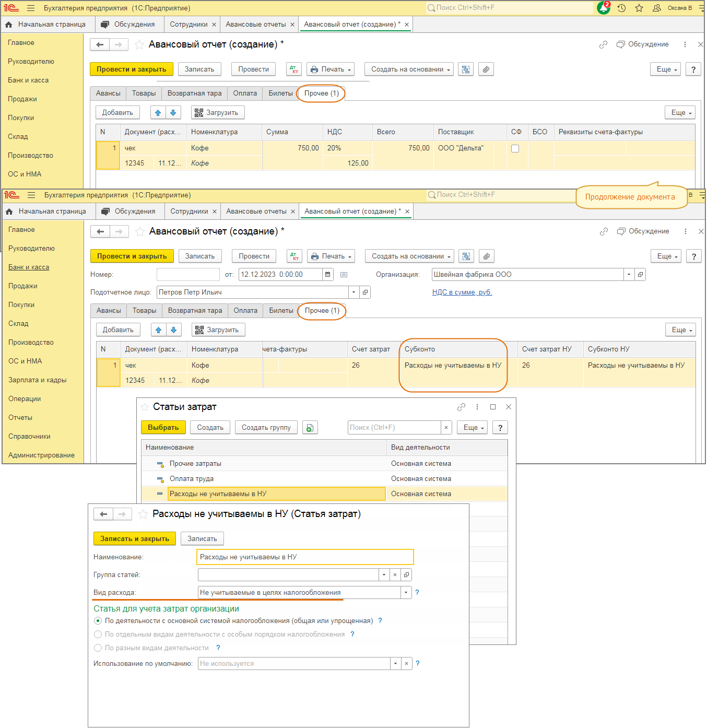Switch to the Возвратная тара tab, upper window

point(194,93)
